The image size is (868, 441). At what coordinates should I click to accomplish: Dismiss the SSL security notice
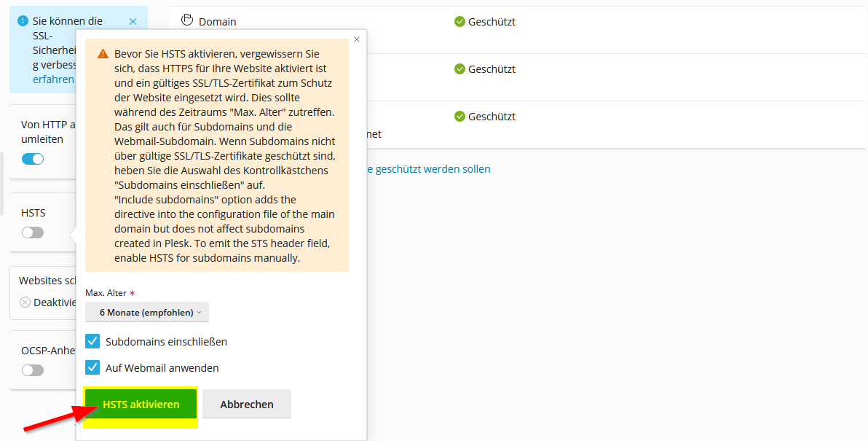(x=133, y=21)
